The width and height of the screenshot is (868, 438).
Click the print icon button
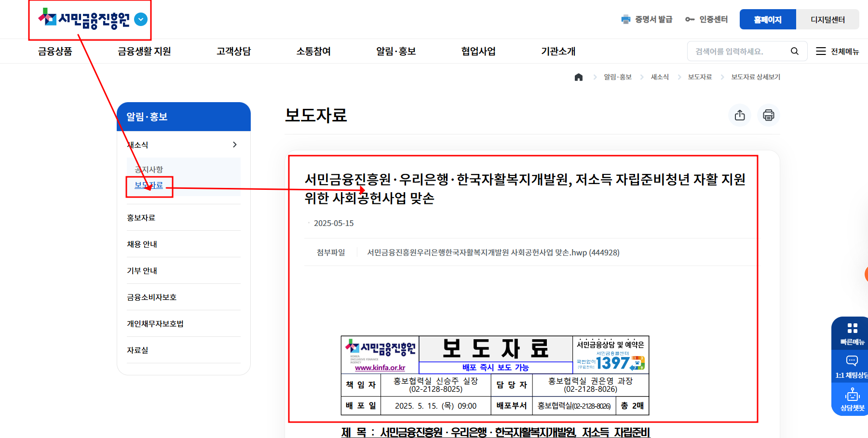click(x=769, y=115)
